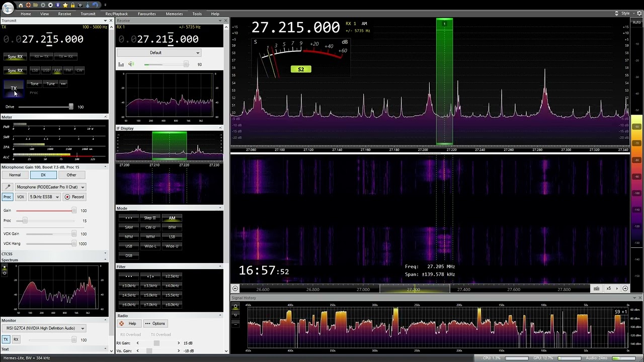
Task: Select USB mode in Mode panel
Action: tap(129, 246)
